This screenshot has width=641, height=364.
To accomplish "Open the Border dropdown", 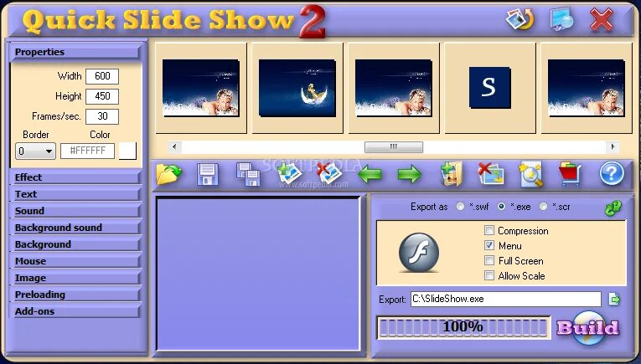I will (x=35, y=151).
